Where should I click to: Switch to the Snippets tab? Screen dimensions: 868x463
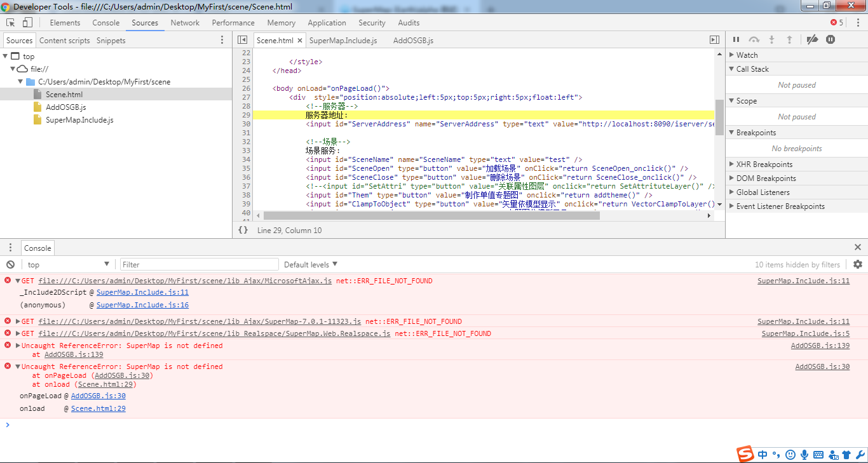(x=111, y=40)
